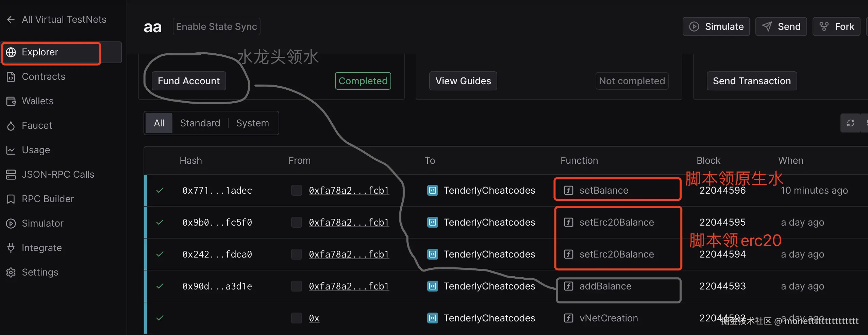This screenshot has width=868, height=335.
Task: Open the Contracts section
Action: point(43,77)
